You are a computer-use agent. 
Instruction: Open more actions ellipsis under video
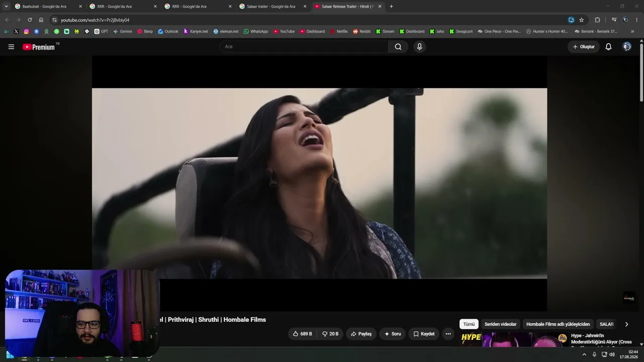pos(448,334)
